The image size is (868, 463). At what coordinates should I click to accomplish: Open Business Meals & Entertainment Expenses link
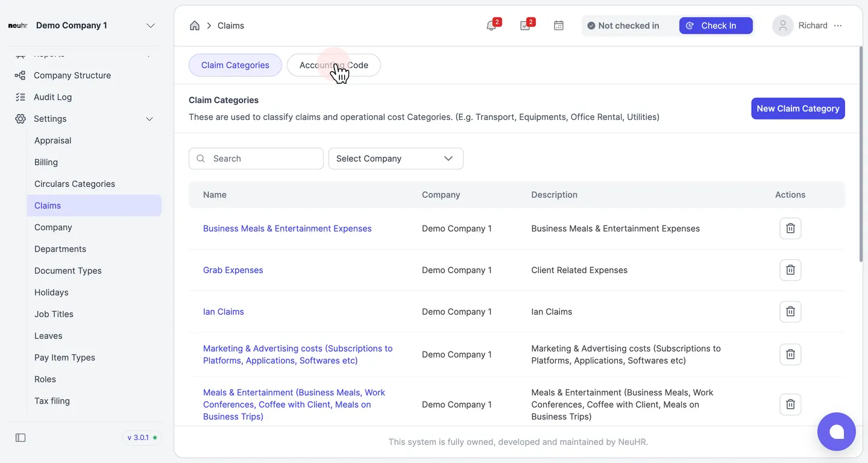pos(288,228)
